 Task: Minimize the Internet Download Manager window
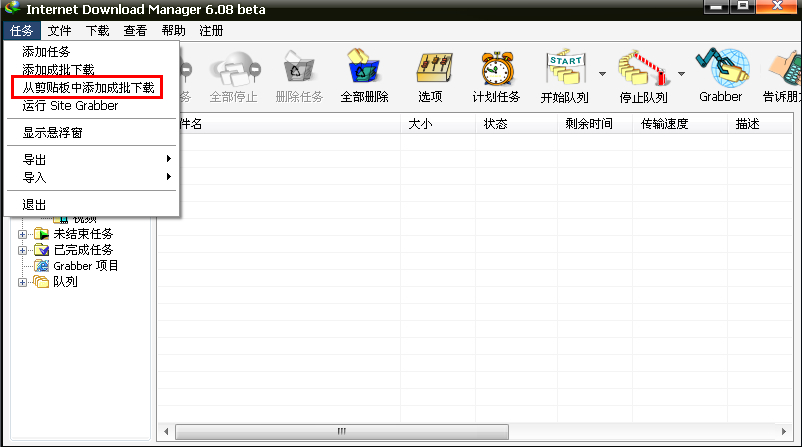pyautogui.click(x=716, y=7)
